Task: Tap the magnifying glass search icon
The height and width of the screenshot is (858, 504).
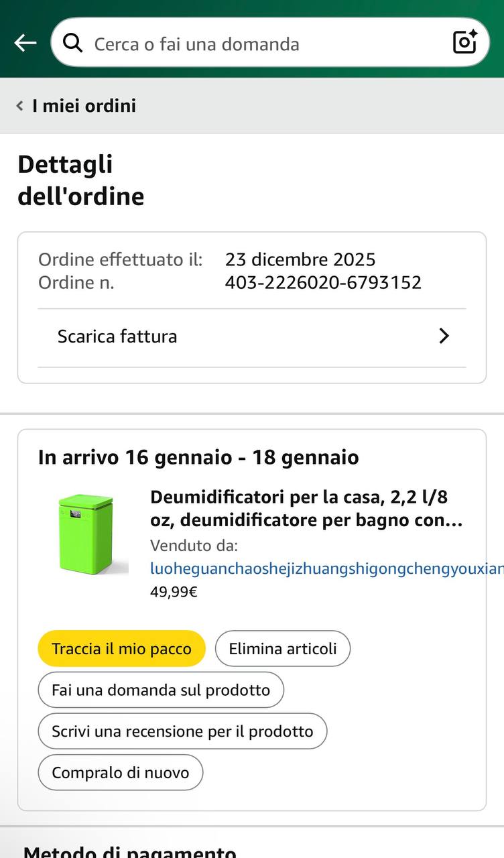Action: tap(72, 44)
